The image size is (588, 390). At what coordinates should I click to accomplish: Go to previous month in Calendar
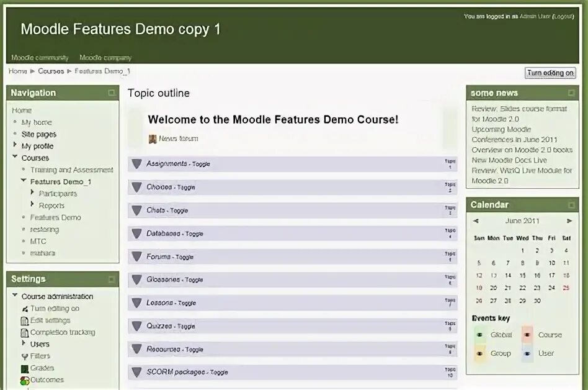click(x=476, y=221)
